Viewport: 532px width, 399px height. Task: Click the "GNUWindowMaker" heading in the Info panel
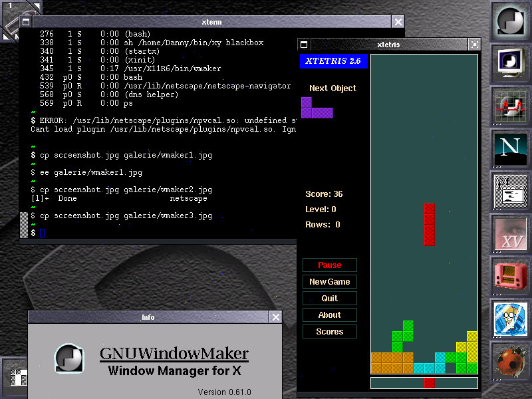pos(174,354)
